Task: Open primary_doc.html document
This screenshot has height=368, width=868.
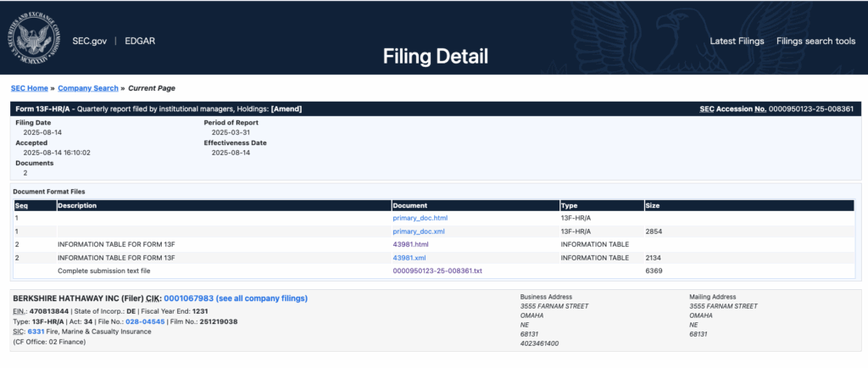Action: 420,218
